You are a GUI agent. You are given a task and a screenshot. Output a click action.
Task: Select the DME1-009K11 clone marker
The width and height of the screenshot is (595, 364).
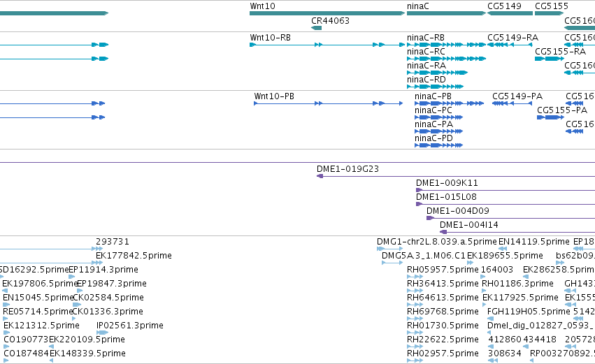(x=420, y=190)
